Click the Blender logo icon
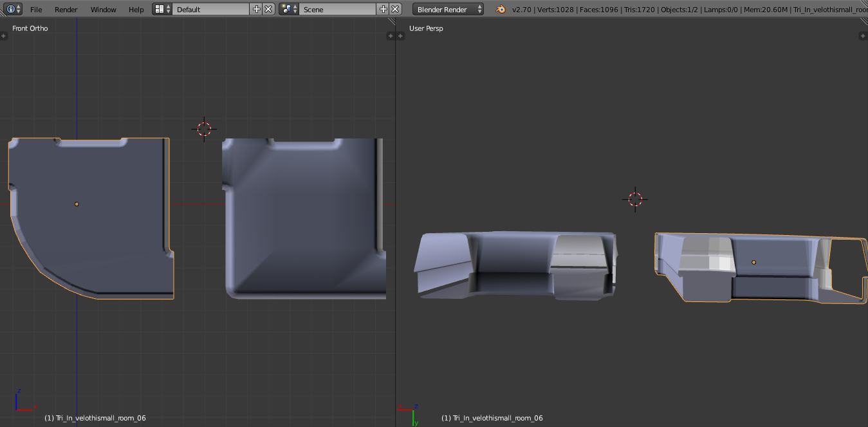The height and width of the screenshot is (427, 868). pos(501,9)
